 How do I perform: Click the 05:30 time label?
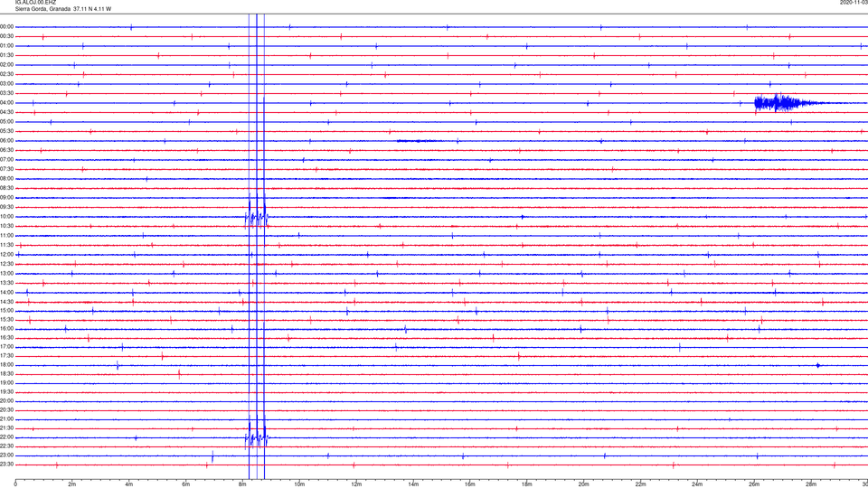click(6, 131)
